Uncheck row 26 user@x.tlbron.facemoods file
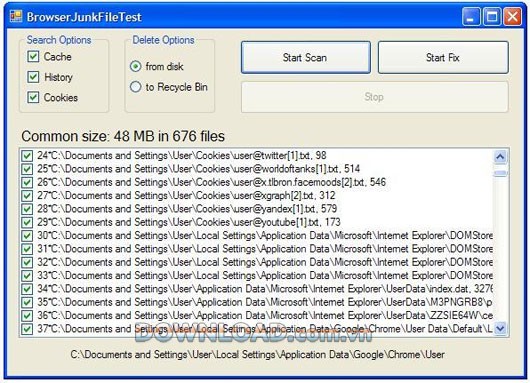 pos(27,183)
